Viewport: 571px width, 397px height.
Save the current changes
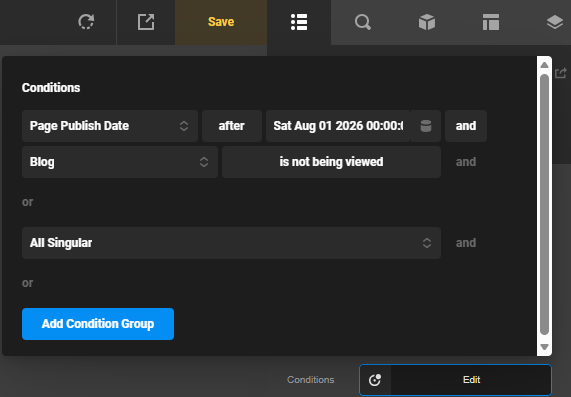[x=221, y=22]
